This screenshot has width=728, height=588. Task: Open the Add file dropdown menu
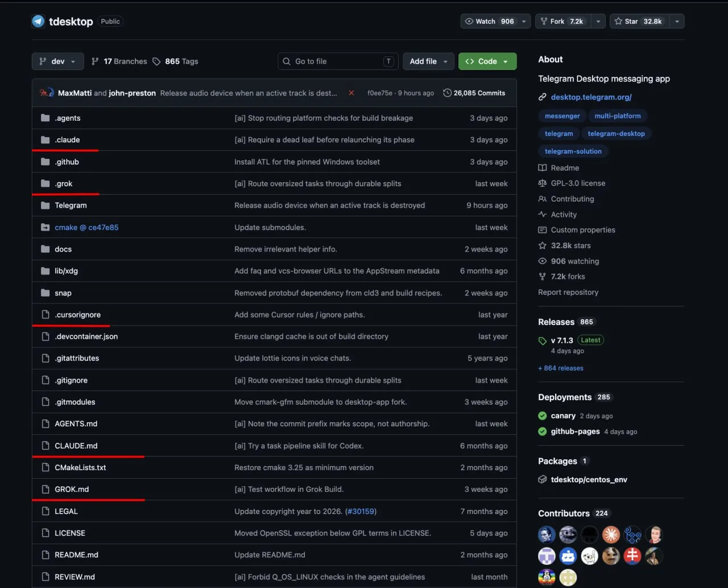429,61
